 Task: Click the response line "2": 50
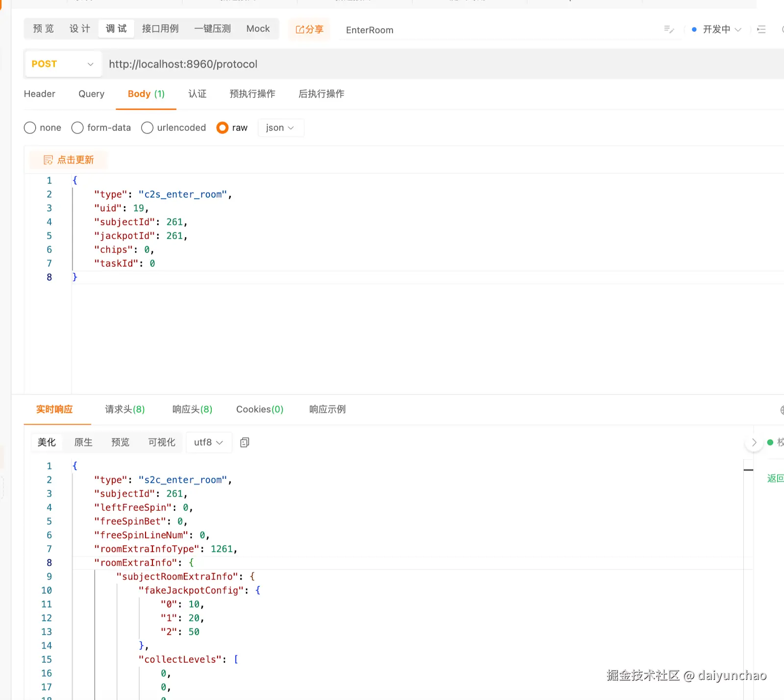coord(180,632)
